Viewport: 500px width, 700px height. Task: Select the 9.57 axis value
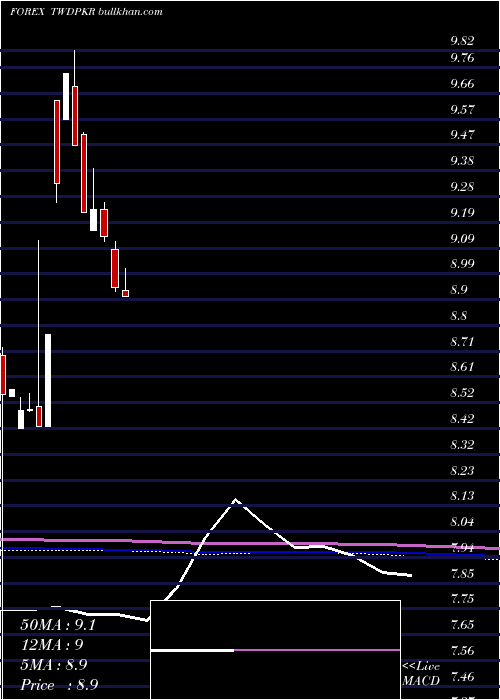[x=462, y=110]
